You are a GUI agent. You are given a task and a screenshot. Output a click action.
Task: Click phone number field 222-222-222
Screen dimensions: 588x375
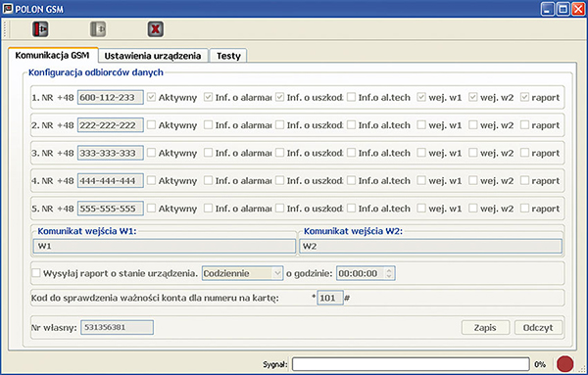110,125
